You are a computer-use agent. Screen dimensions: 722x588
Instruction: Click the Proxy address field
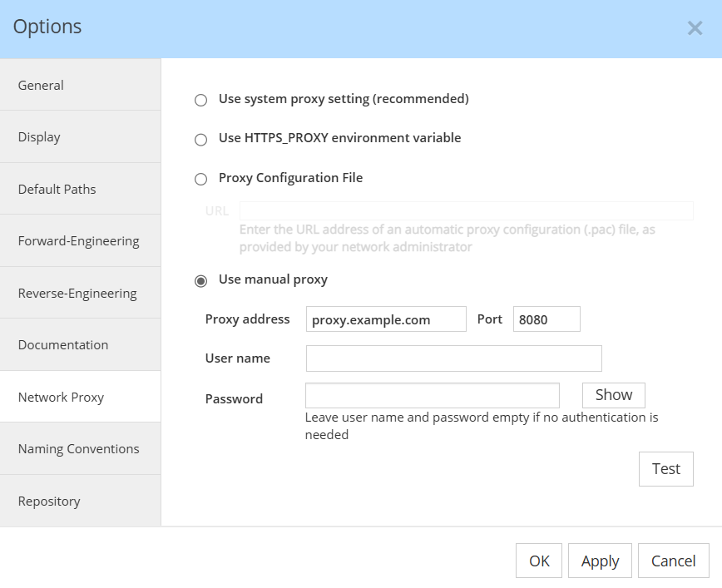coord(385,319)
